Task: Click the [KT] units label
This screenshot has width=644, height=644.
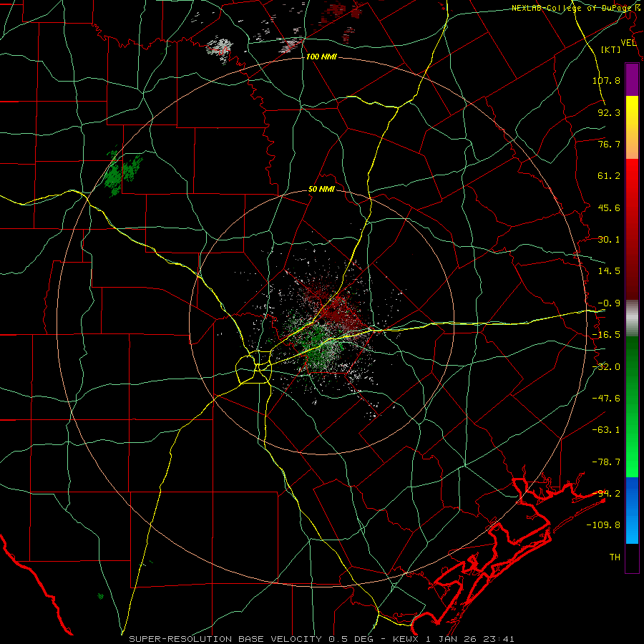Action: (x=611, y=49)
